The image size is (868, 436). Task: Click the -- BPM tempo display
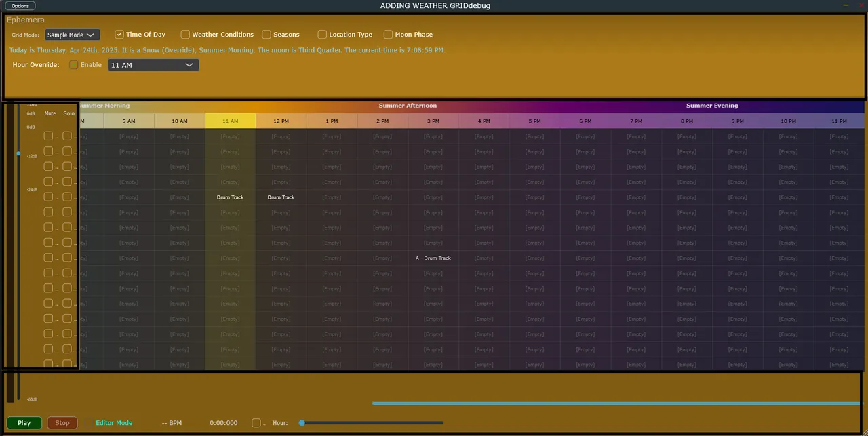click(172, 423)
